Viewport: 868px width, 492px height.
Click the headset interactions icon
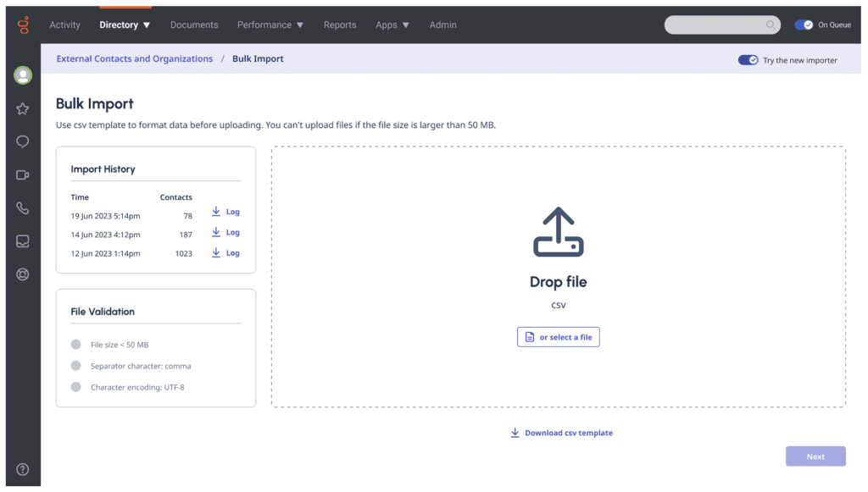(22, 274)
